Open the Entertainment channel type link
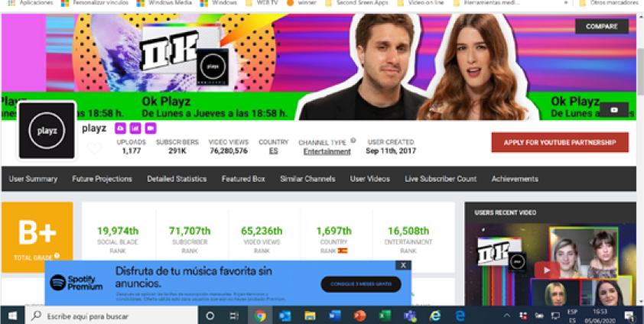The width and height of the screenshot is (644, 324). pyautogui.click(x=327, y=151)
